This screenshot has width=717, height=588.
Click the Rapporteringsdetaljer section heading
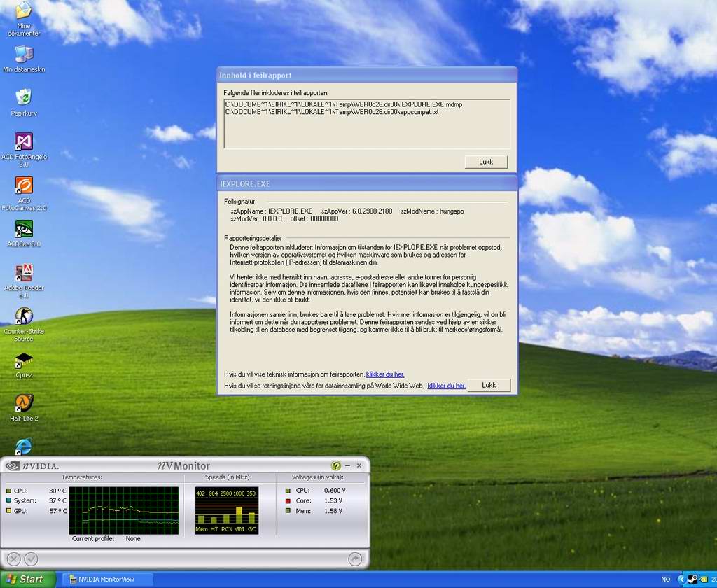click(253, 238)
